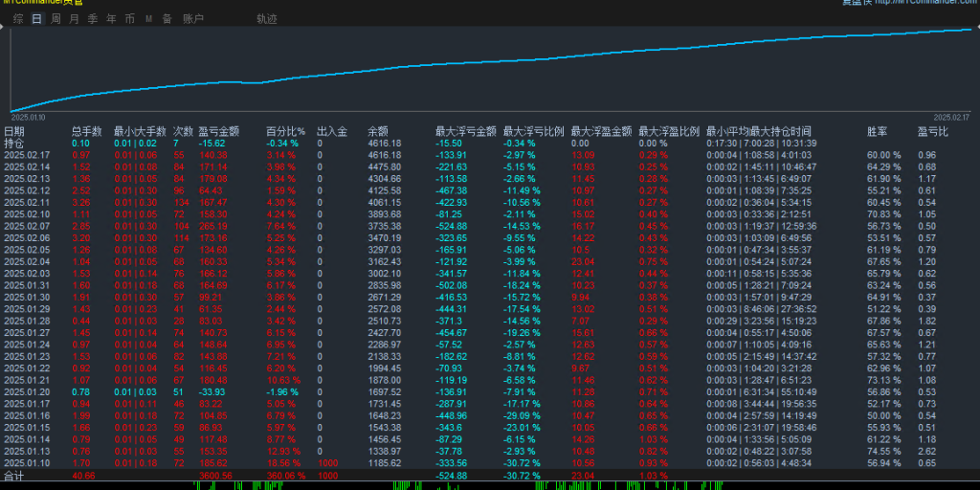The width and height of the screenshot is (980, 490).
Task: Click the 持仓 open positions row
Action: [15, 143]
